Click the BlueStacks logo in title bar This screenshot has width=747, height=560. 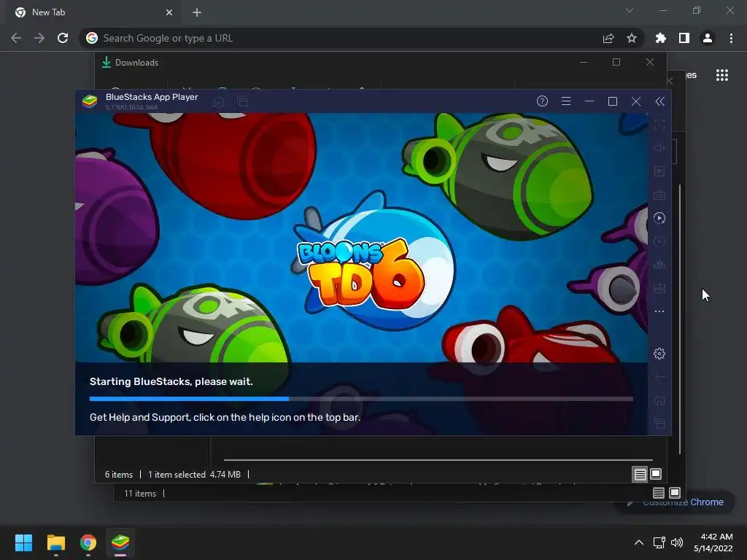90,101
